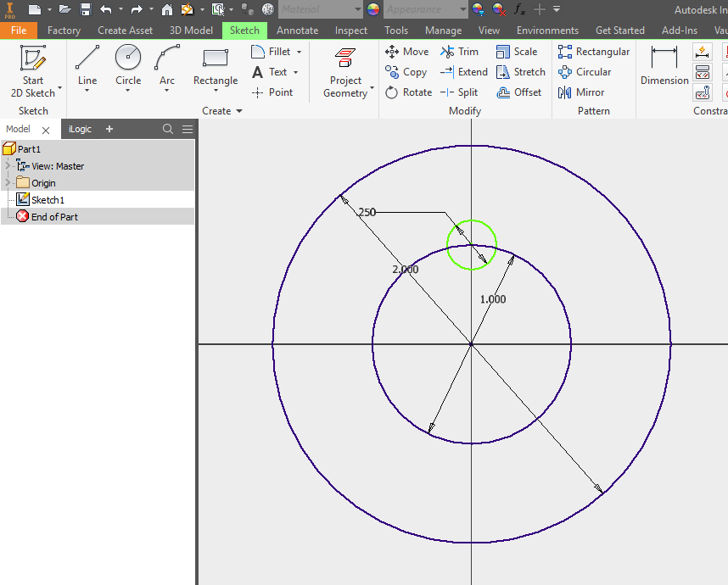Activate the Extend tool
Viewport: 728px width, 585px height.
coord(464,72)
